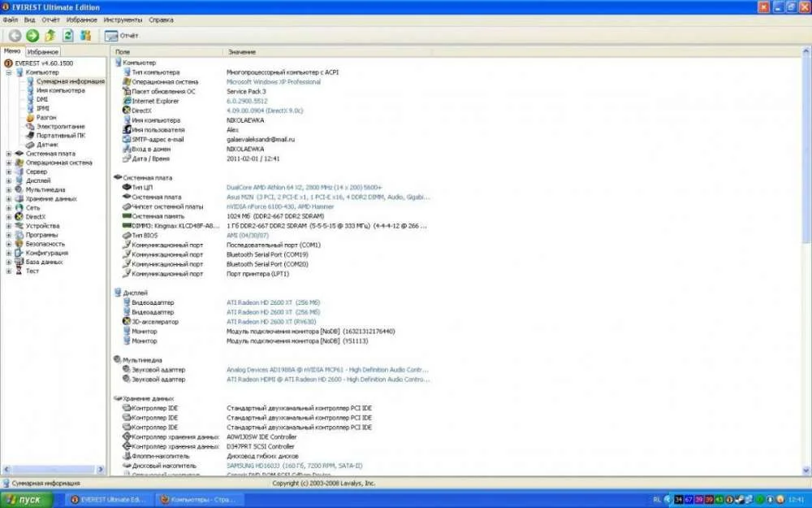The width and height of the screenshot is (812, 508).
Task: Expand the Дисплей tree node
Action: 9,181
